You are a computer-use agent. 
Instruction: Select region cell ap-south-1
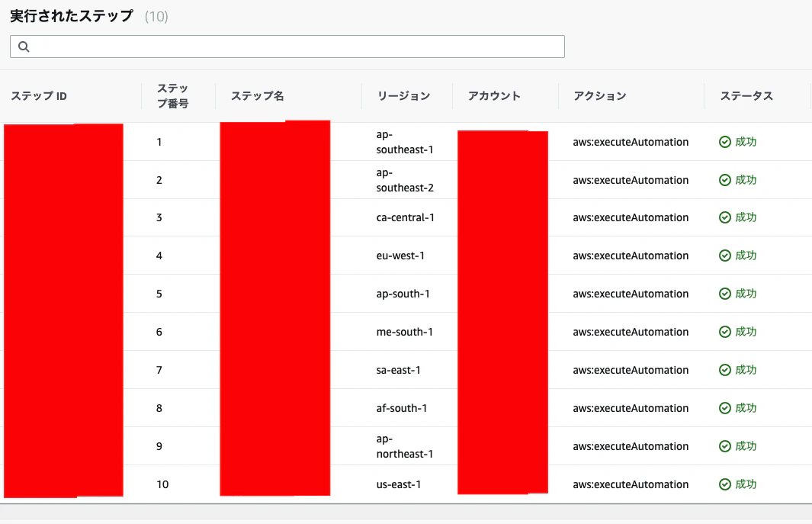[x=403, y=294]
